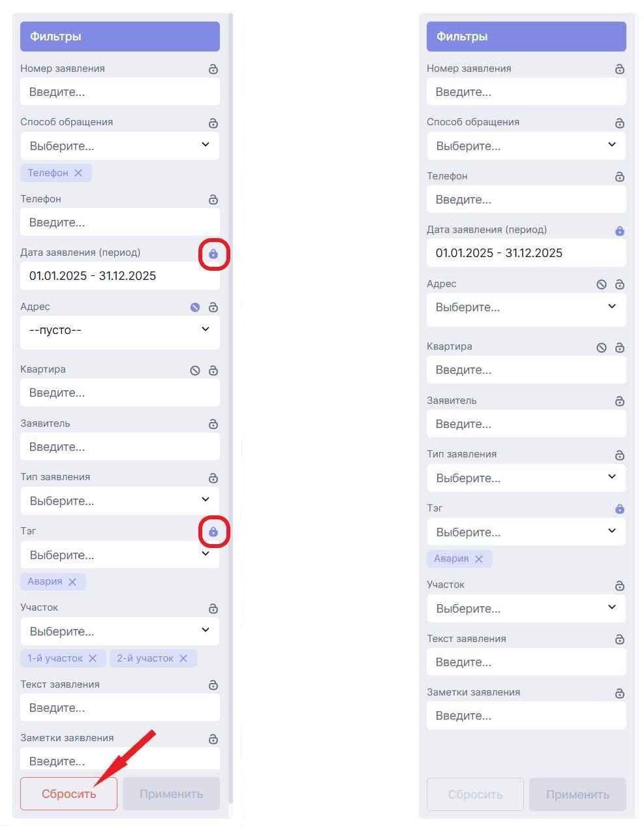This screenshot has width=644, height=826.
Task: Click Текст заявления lock icon in right panel
Action: point(620,639)
